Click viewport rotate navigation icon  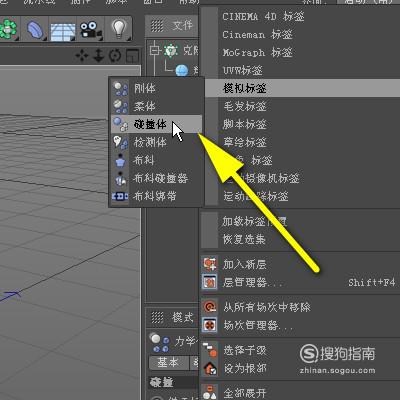tap(115, 56)
